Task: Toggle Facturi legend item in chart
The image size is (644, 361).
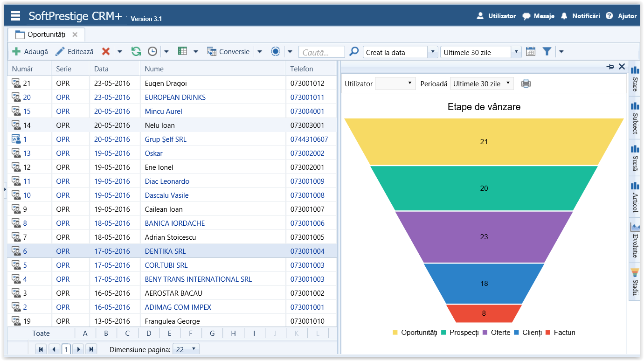Action: pyautogui.click(x=560, y=333)
